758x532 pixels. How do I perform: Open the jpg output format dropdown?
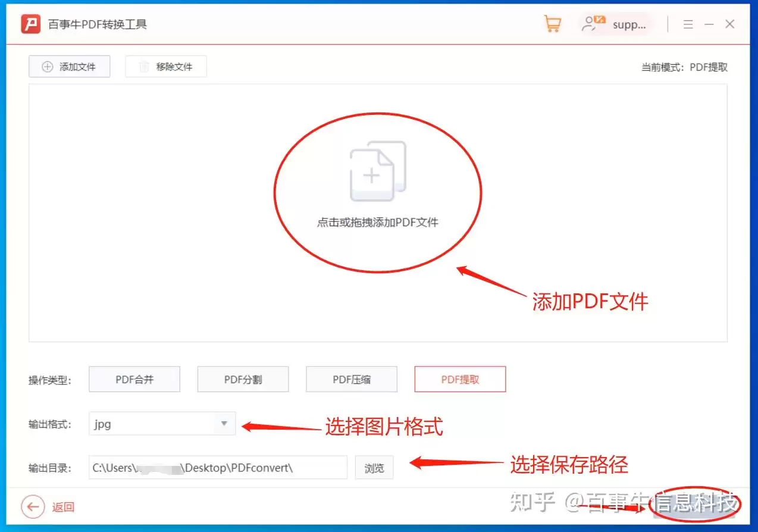coord(224,424)
